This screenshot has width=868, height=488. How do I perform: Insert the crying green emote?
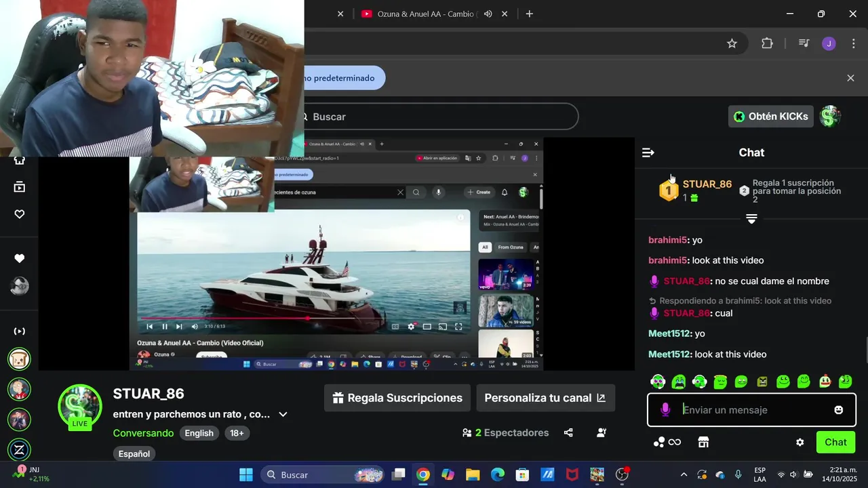(679, 382)
